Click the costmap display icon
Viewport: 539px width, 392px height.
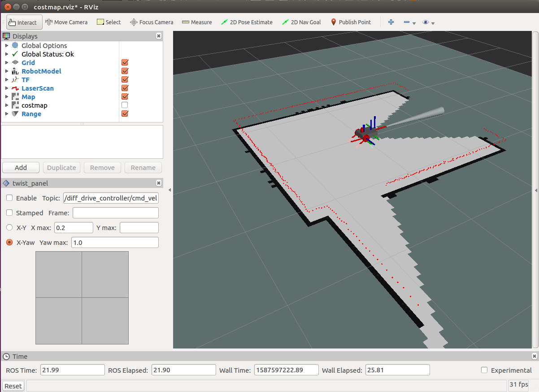click(15, 105)
